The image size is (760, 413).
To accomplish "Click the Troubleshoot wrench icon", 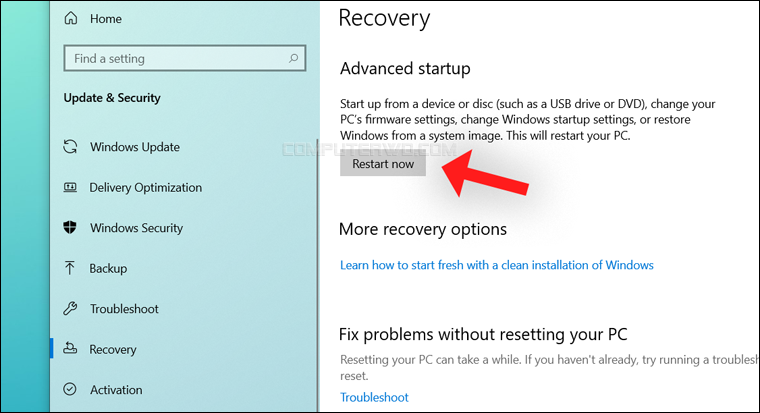I will click(70, 308).
